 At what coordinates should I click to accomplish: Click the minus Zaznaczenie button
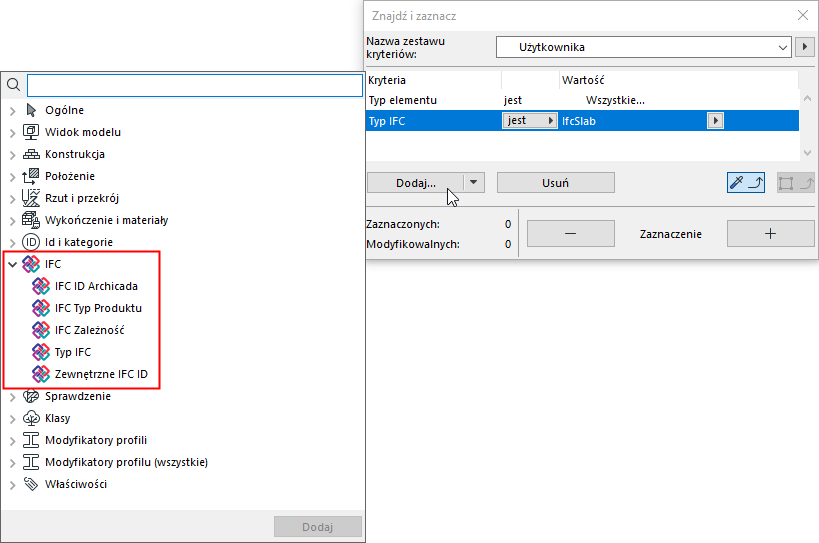click(x=571, y=233)
